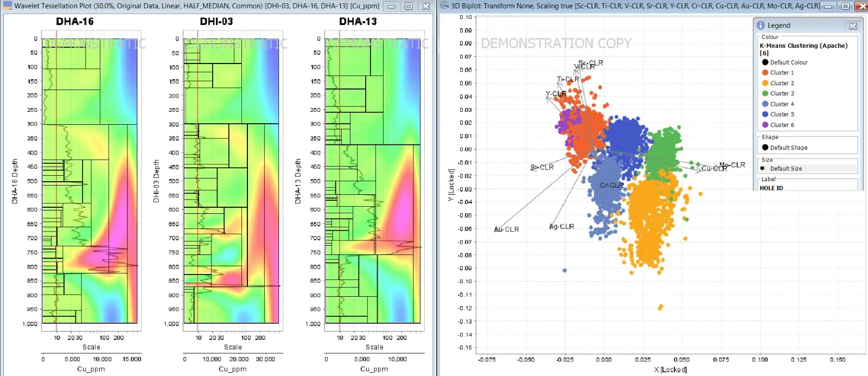
Task: Click the isolated yellow outlier point near -0.12
Action: [660, 308]
